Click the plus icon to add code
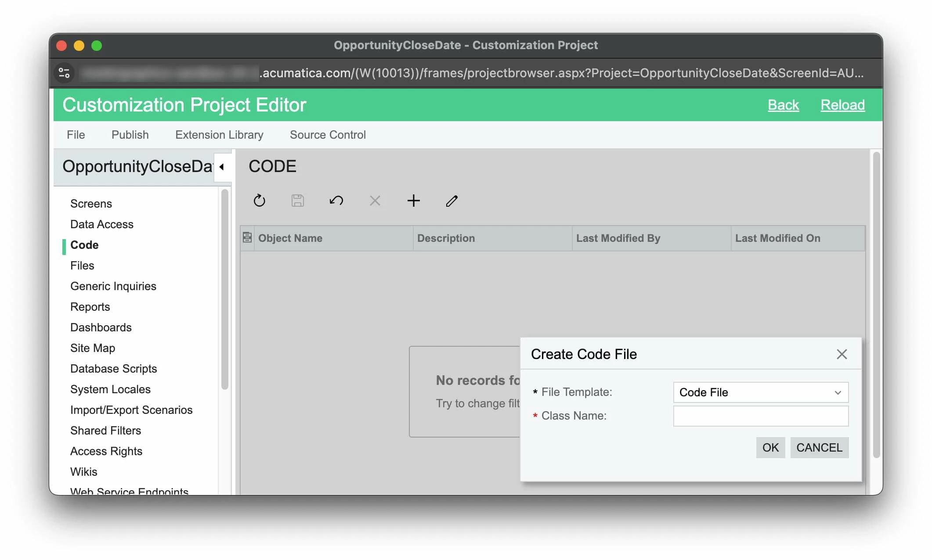 click(413, 201)
